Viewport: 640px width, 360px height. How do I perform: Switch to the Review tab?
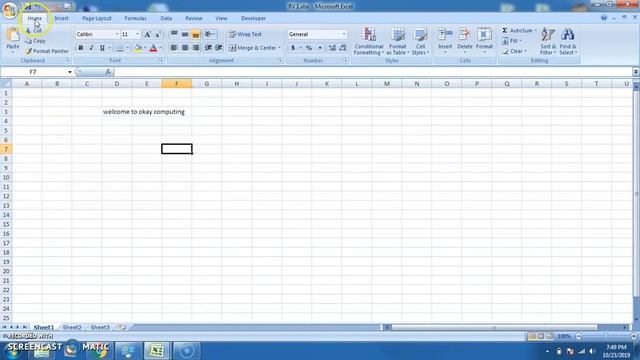tap(193, 18)
